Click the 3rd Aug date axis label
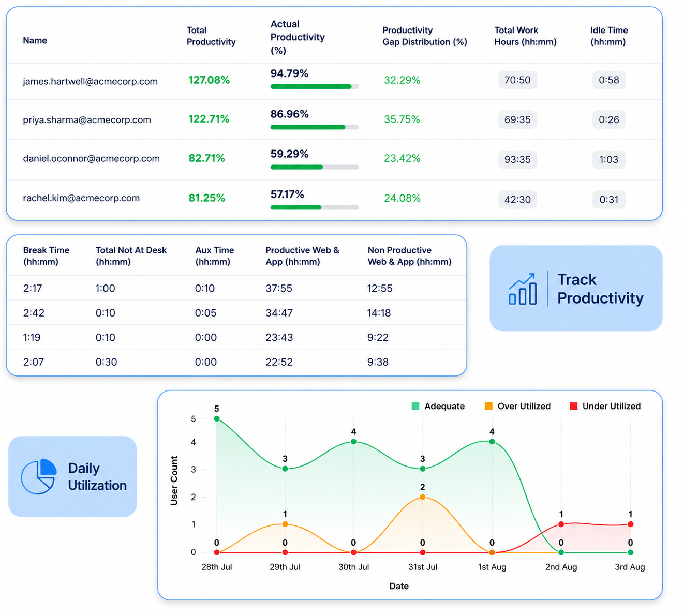The width and height of the screenshot is (683, 616). pos(630,567)
